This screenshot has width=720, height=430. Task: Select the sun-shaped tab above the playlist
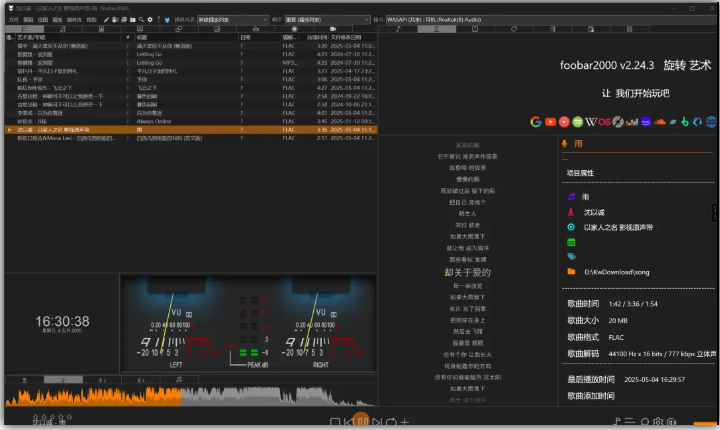click(294, 29)
